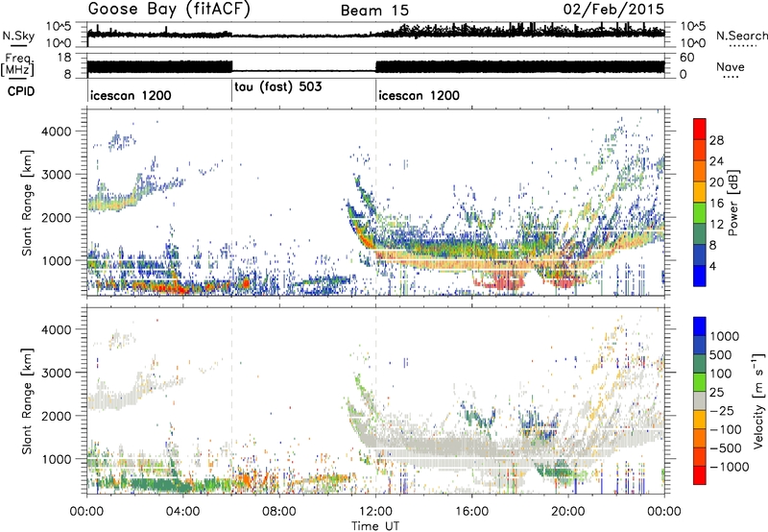Click the date '02/Feb/2015'

(613, 10)
